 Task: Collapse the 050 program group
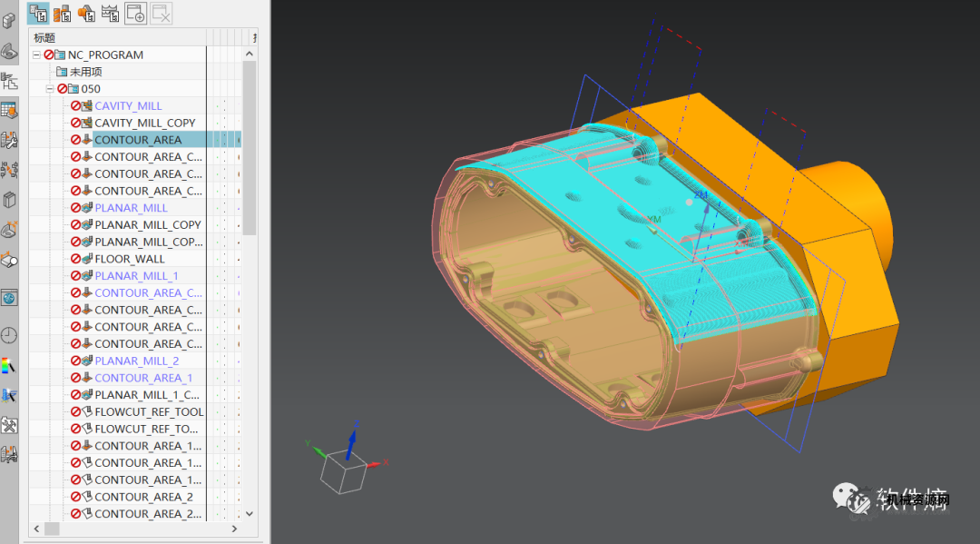point(50,89)
